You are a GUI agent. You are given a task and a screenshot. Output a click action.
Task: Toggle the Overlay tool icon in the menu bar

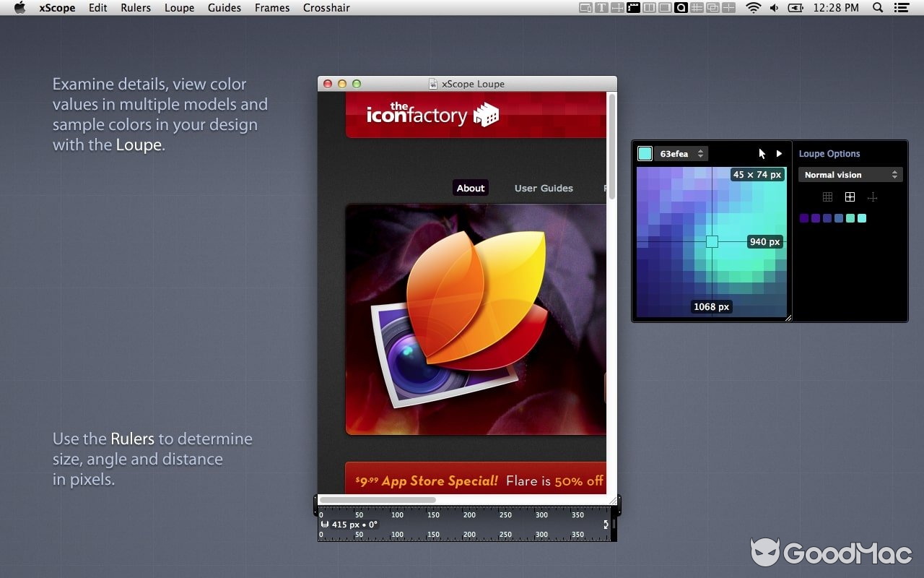pyautogui.click(x=713, y=8)
